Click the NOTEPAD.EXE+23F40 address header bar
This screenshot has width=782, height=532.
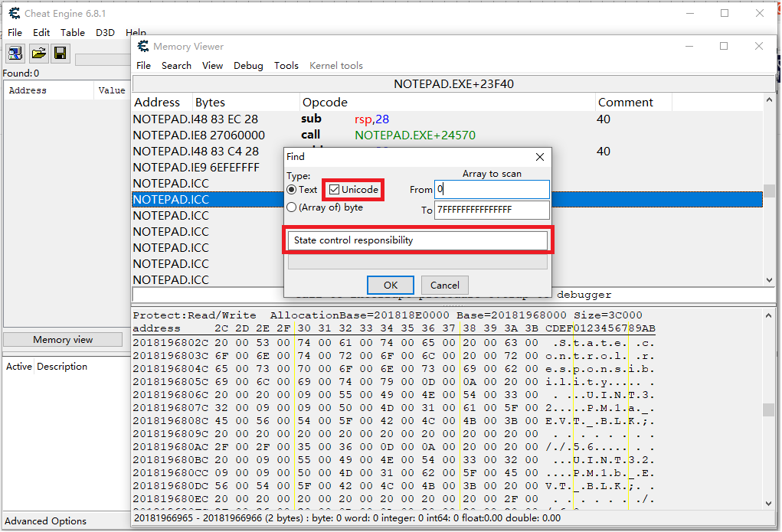(453, 83)
